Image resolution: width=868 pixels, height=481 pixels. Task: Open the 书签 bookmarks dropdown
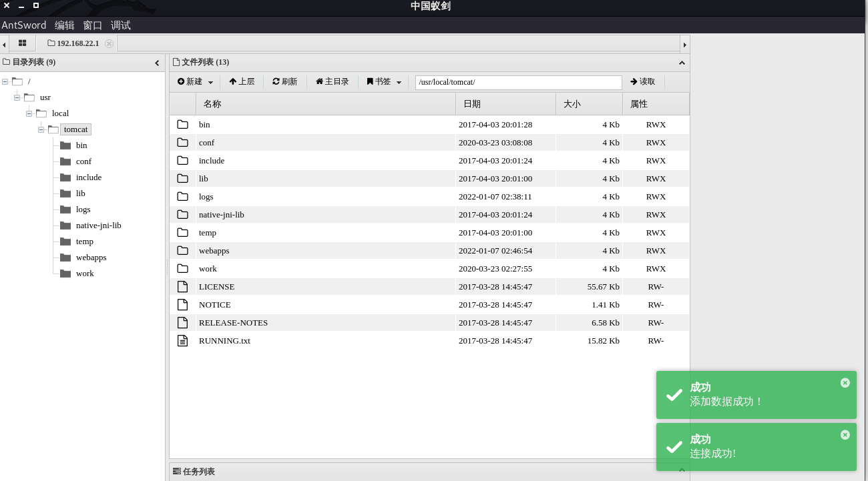coord(384,81)
